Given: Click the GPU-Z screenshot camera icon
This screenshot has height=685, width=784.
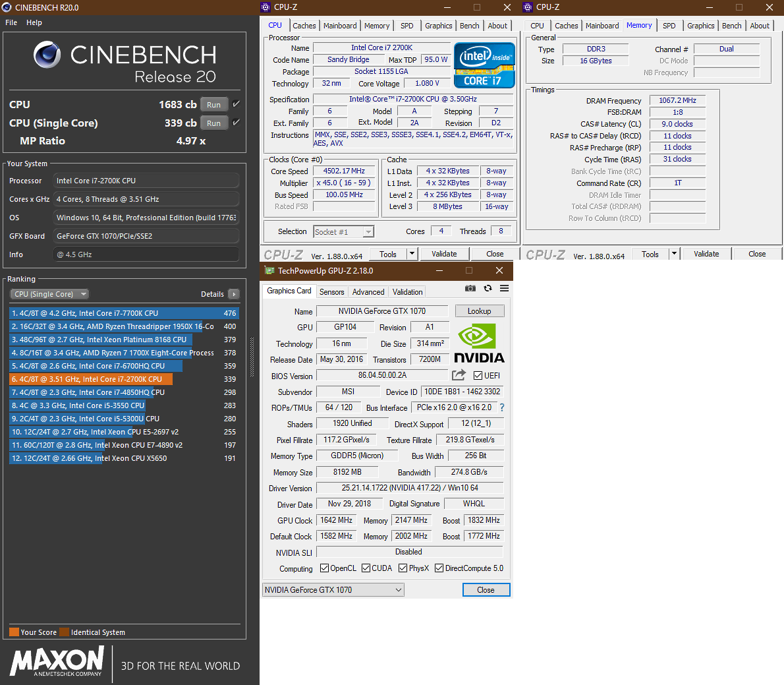Looking at the screenshot, I should [470, 288].
